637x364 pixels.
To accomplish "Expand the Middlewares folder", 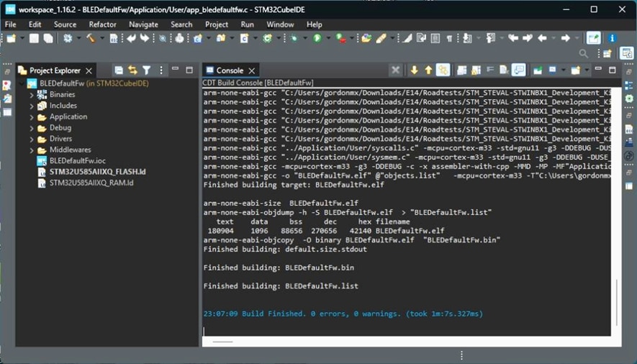I will tap(32, 150).
